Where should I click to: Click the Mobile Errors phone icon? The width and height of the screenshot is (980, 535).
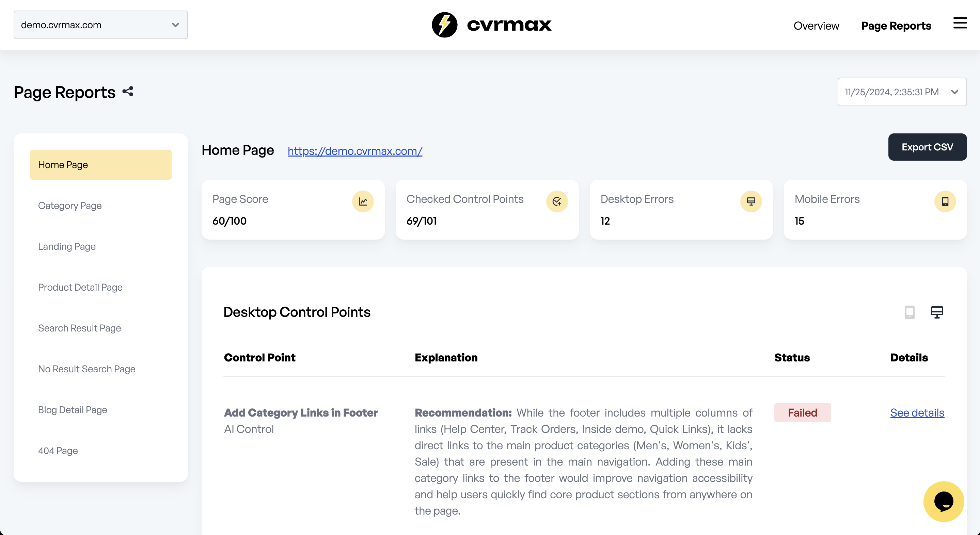coord(945,201)
